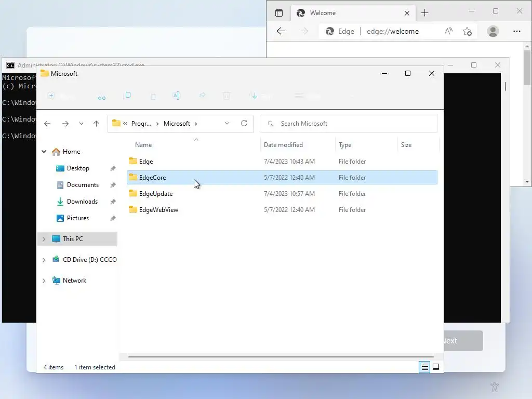Click Read aloud icon in Edge

click(x=448, y=31)
